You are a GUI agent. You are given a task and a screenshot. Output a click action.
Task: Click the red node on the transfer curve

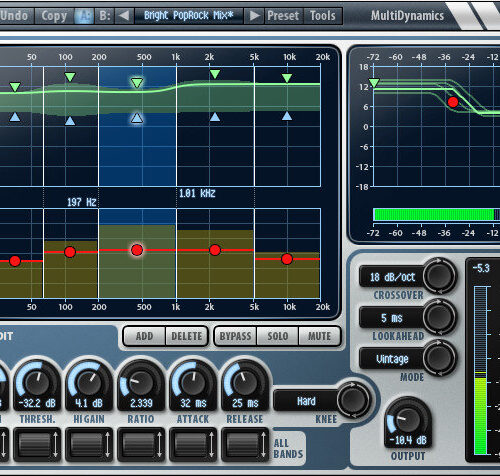453,102
